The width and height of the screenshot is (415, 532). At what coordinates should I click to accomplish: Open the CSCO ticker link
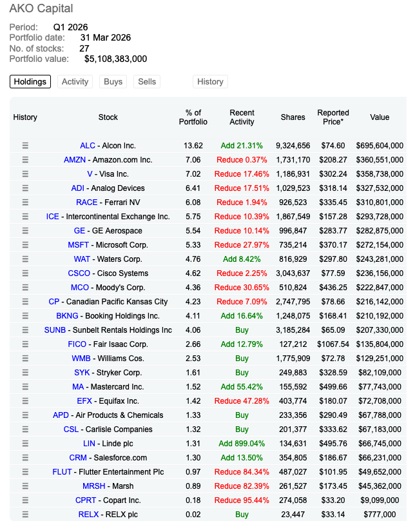(x=79, y=273)
